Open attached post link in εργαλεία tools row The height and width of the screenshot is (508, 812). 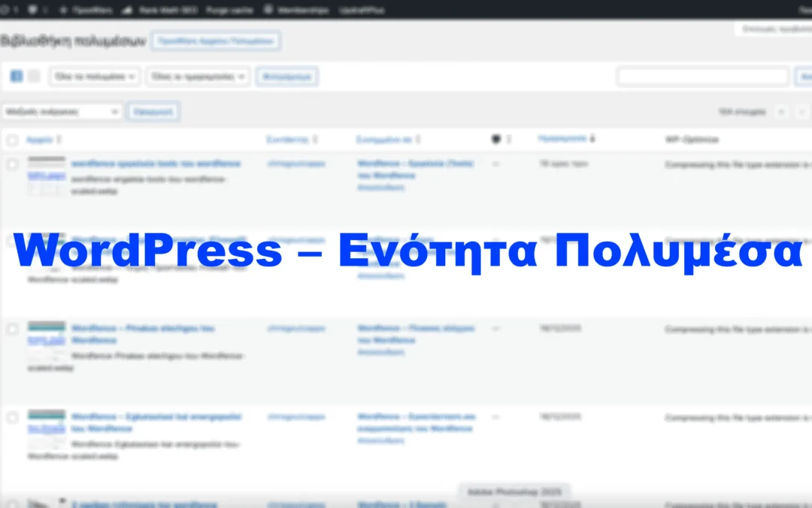(415, 169)
